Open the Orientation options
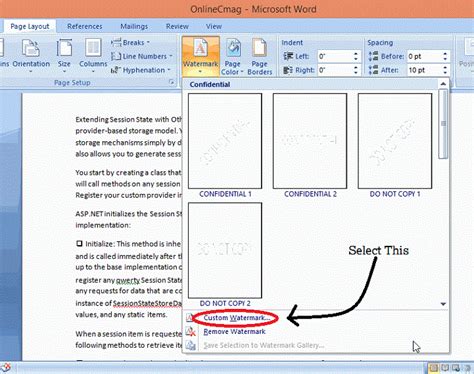This screenshot has height=374, width=474. 31,55
